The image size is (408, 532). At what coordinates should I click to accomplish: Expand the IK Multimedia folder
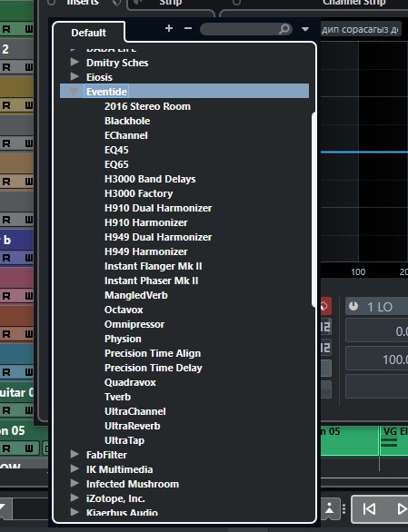click(x=75, y=468)
